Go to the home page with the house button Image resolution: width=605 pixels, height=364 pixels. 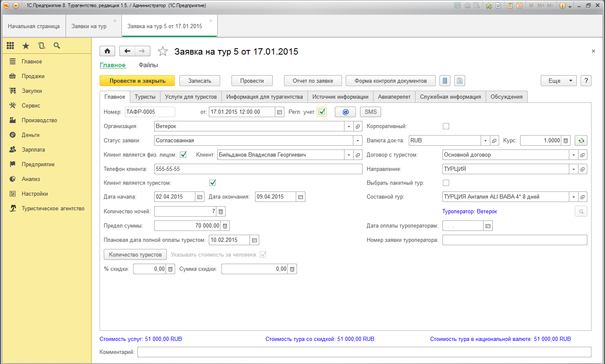(107, 51)
